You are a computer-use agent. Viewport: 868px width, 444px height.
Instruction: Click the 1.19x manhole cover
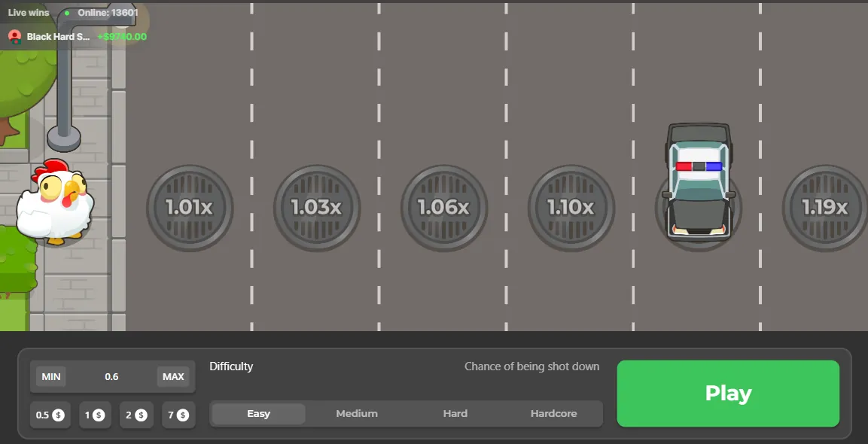825,208
